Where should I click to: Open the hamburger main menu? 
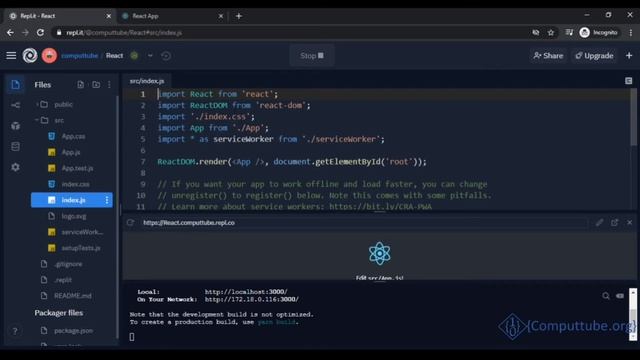(x=11, y=56)
